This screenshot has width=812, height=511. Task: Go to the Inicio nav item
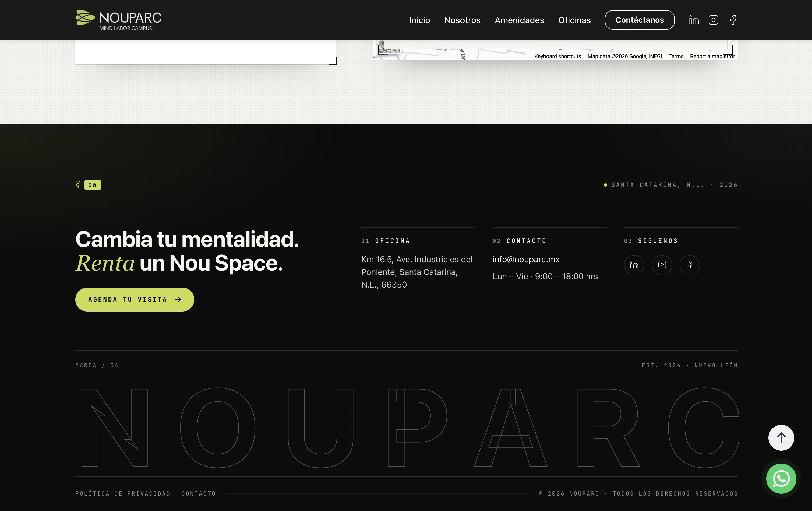click(x=419, y=20)
